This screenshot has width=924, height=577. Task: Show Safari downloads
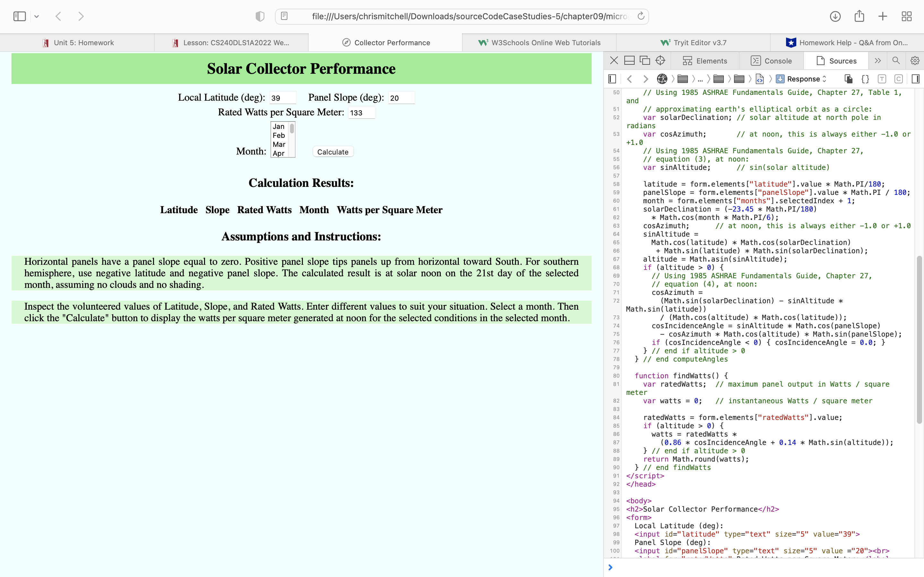pos(835,16)
